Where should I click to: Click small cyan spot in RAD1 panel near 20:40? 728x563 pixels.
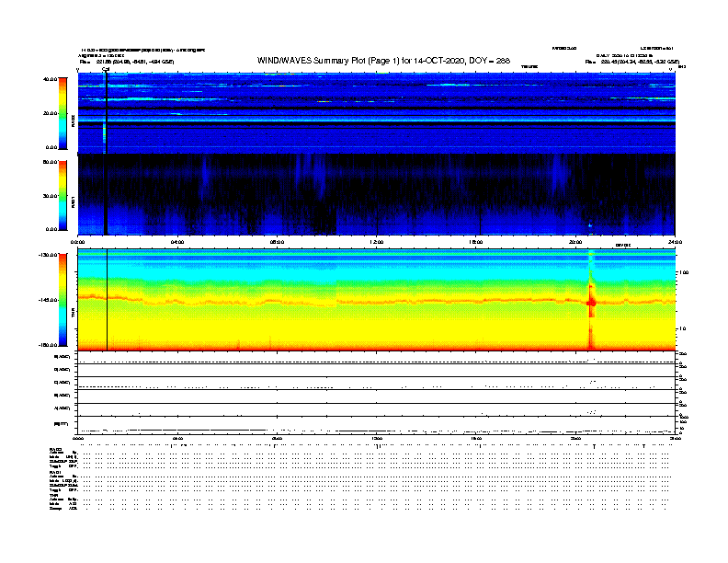[590, 225]
